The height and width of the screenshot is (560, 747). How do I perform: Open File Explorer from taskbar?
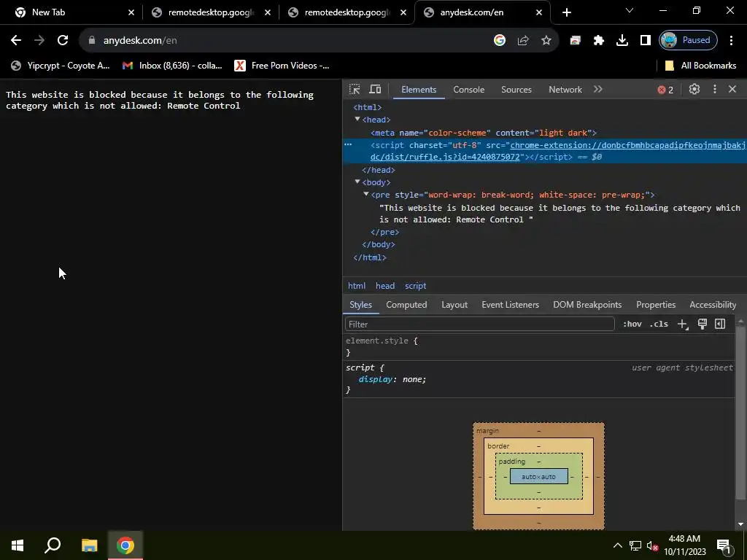(89, 545)
